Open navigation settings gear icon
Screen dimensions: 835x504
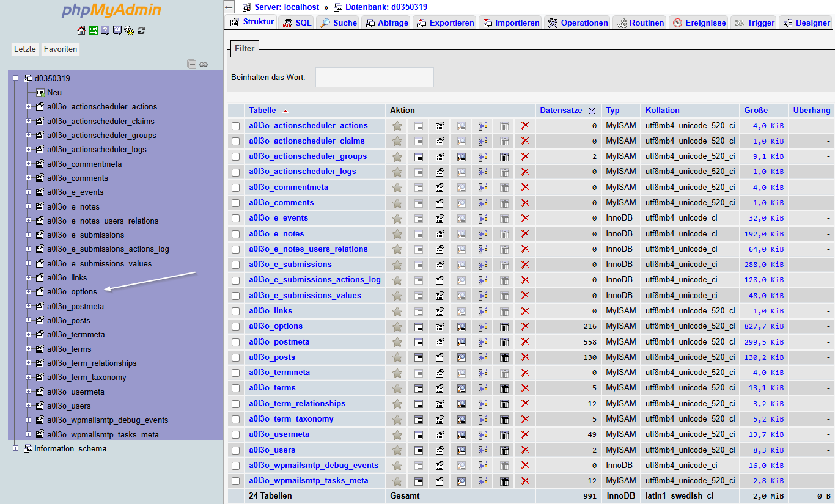tap(129, 31)
